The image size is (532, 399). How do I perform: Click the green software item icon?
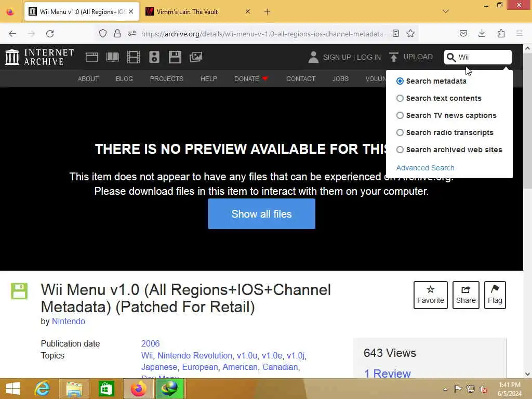pyautogui.click(x=19, y=291)
